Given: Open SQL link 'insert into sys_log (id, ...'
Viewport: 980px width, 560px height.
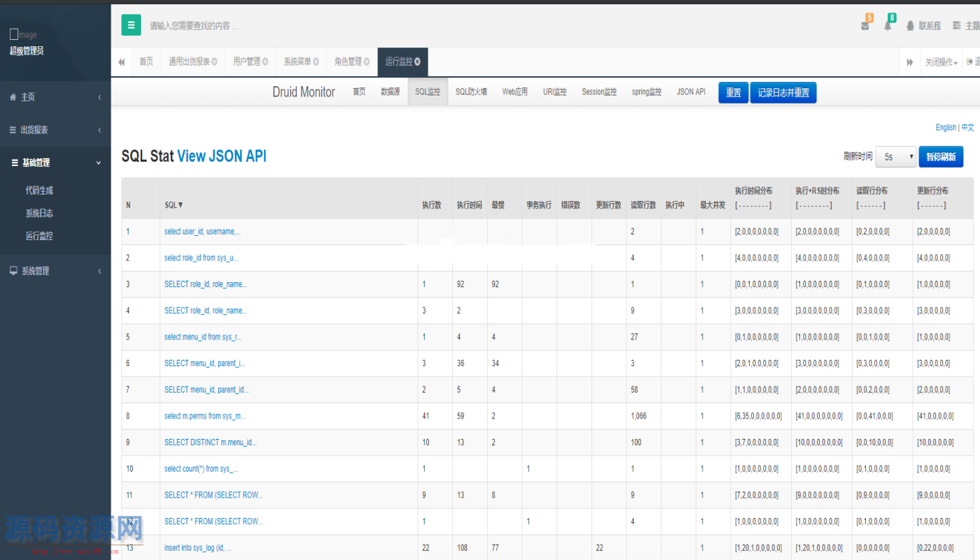Looking at the screenshot, I should 198,548.
